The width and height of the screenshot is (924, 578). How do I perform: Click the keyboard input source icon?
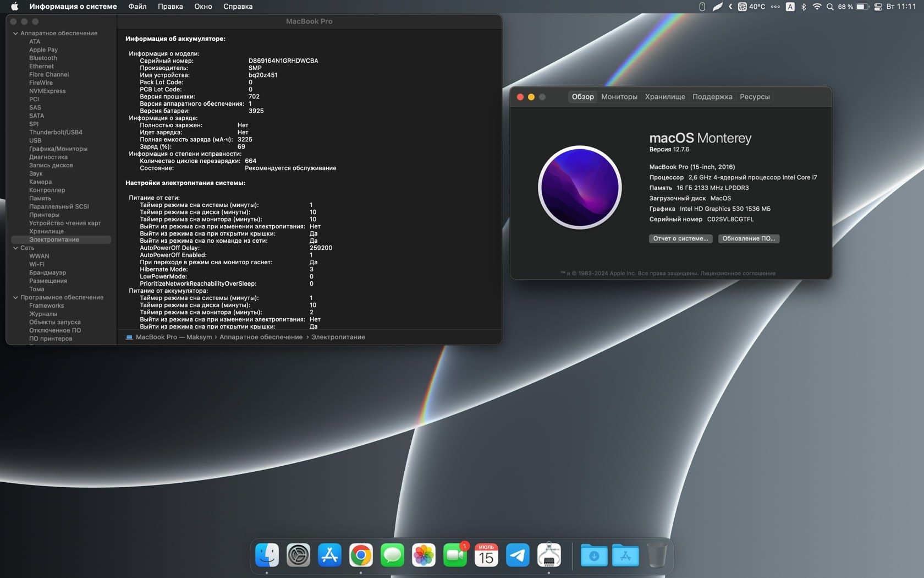(790, 7)
